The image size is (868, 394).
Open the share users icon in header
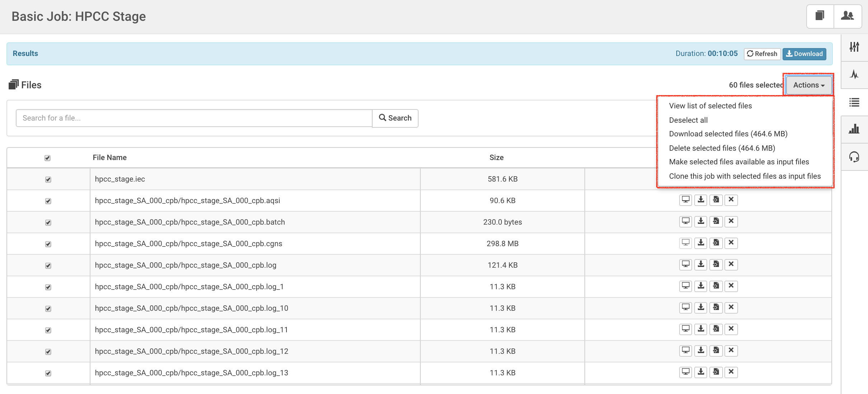coord(847,16)
